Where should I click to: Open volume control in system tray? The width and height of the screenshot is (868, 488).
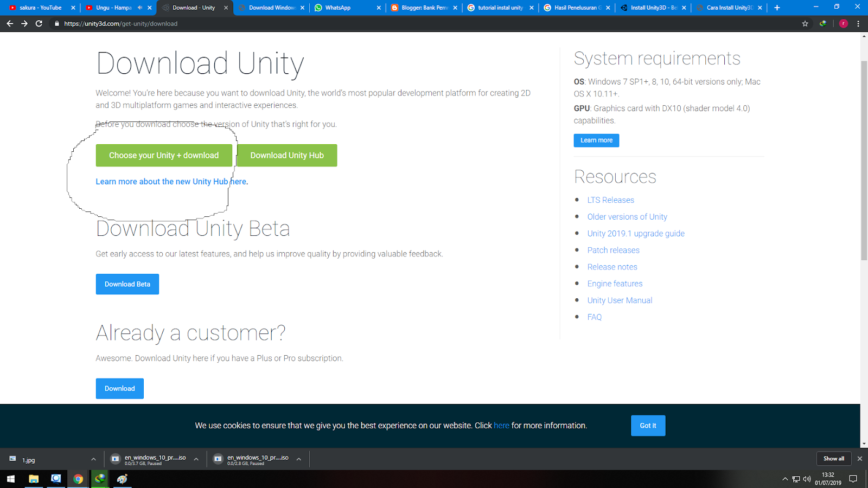(x=807, y=479)
